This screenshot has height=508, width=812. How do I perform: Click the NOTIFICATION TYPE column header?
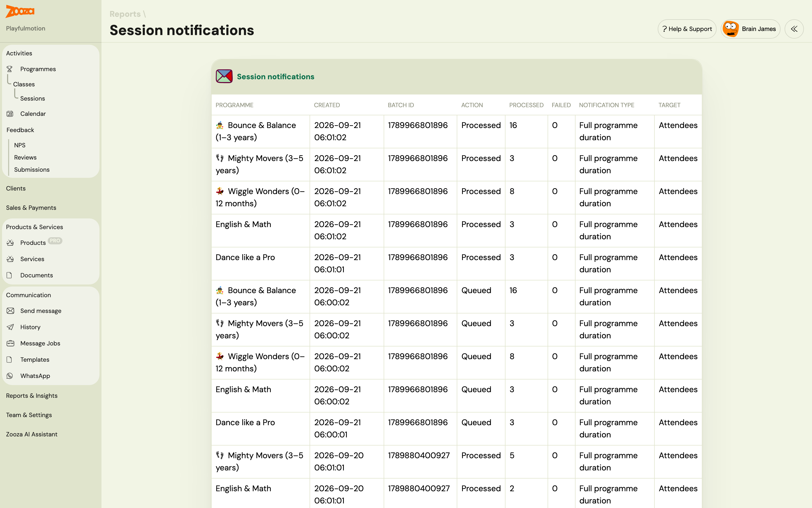pyautogui.click(x=607, y=105)
